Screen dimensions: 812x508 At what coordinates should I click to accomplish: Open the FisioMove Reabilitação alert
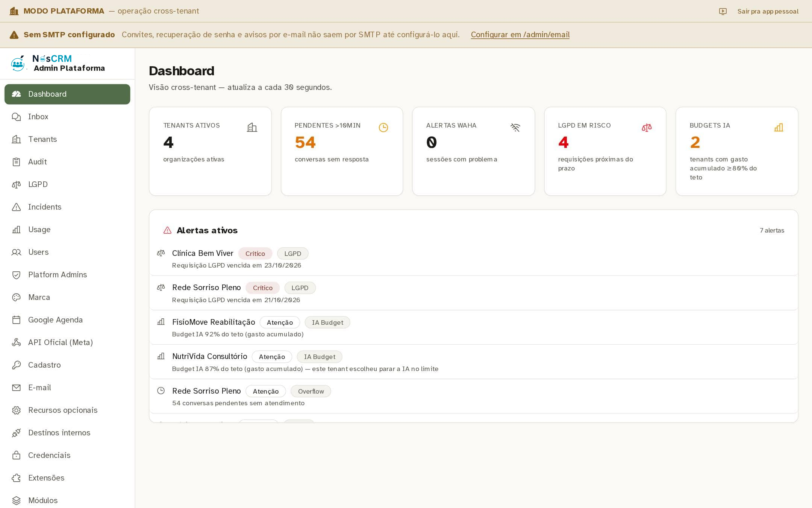(473, 328)
